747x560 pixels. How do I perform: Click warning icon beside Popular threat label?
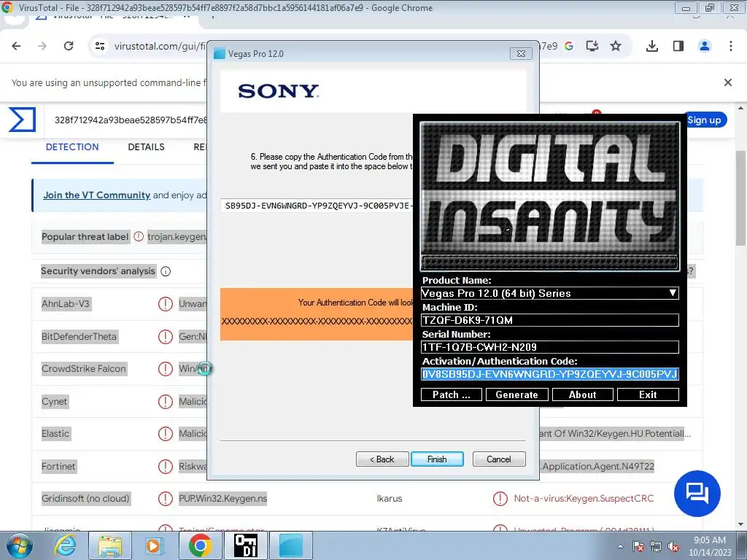[139, 237]
